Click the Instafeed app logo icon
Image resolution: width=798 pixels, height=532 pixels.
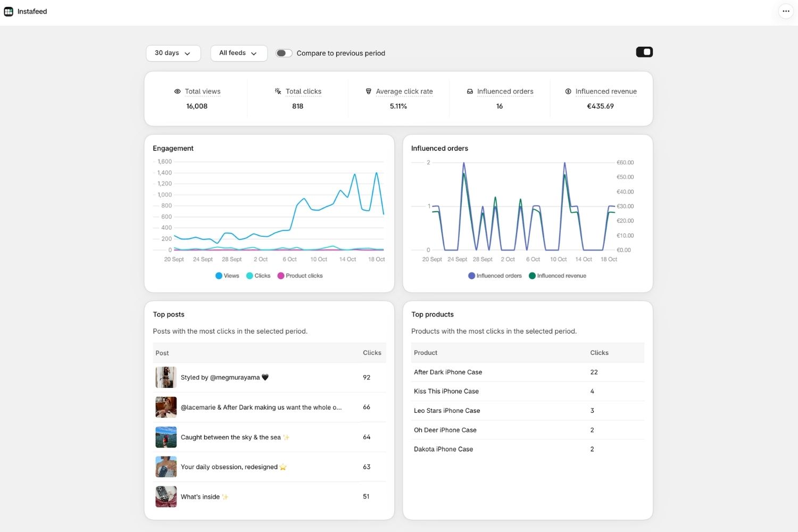click(9, 11)
